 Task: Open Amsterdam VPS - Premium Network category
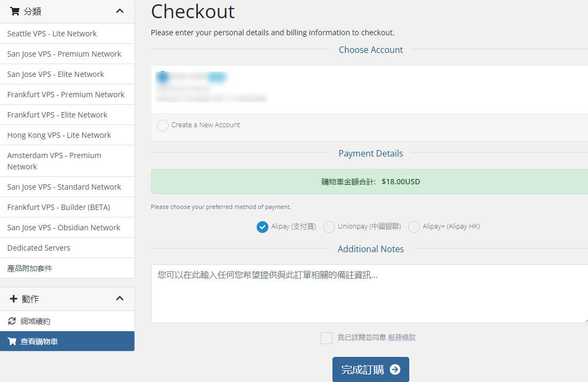click(x=67, y=161)
